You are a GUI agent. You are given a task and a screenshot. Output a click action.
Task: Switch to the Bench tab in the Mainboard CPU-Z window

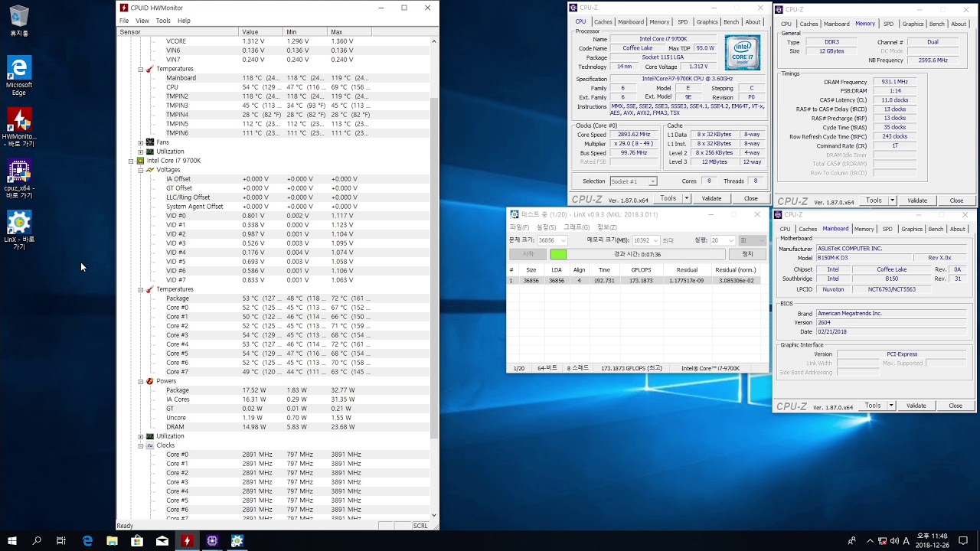coord(936,229)
